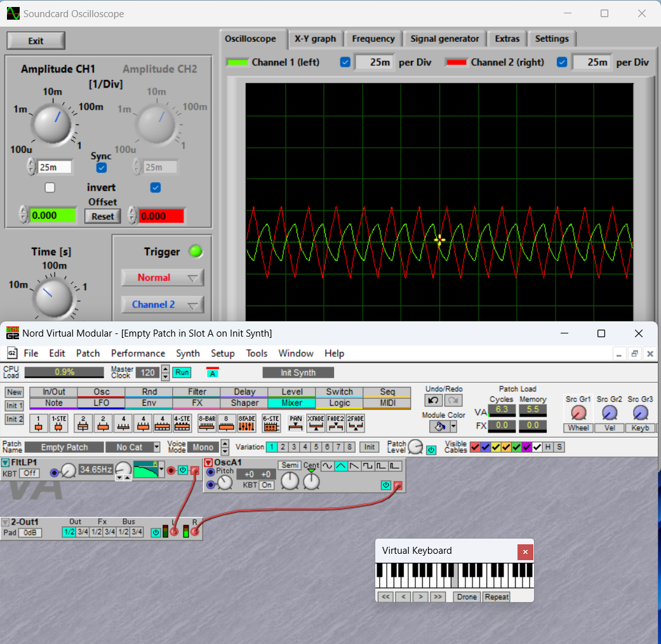Viewport: 661px width, 644px height.
Task: Open the Trigger mode Normal dropdown
Action: click(163, 278)
